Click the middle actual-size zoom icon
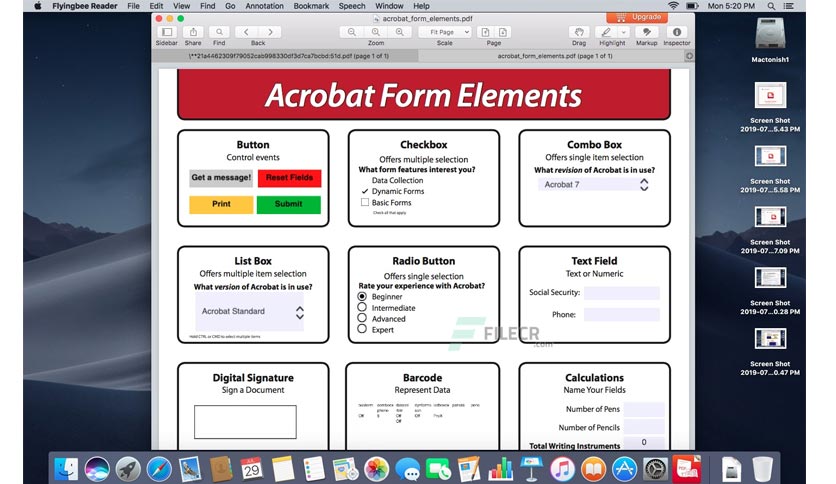 click(376, 32)
